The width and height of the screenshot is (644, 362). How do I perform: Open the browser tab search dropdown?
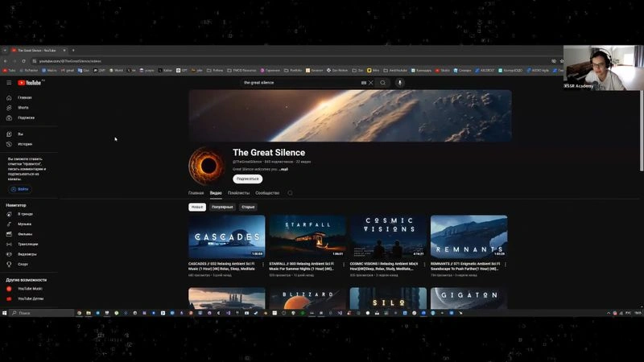tap(5, 50)
